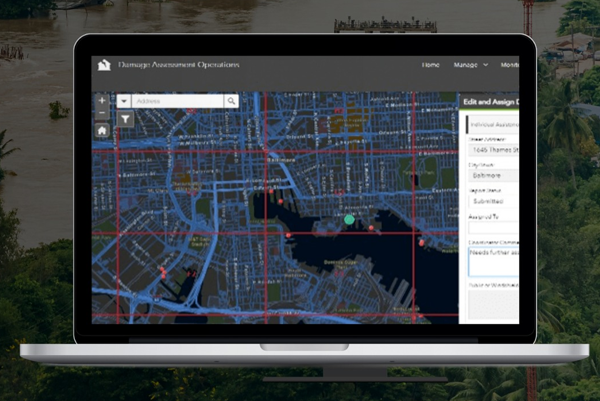Screen dimensions: 600x401
Task: Open the Monitor menu item
Action: [509, 65]
